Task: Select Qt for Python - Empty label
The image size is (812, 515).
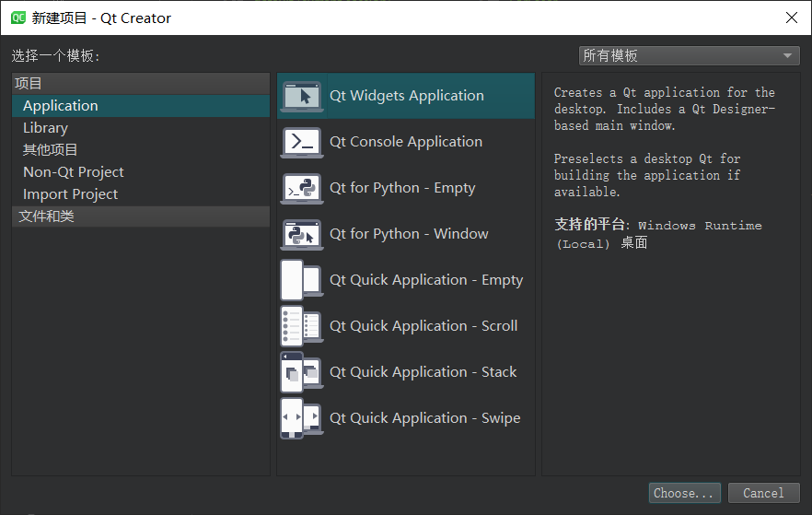Action: 402,188
